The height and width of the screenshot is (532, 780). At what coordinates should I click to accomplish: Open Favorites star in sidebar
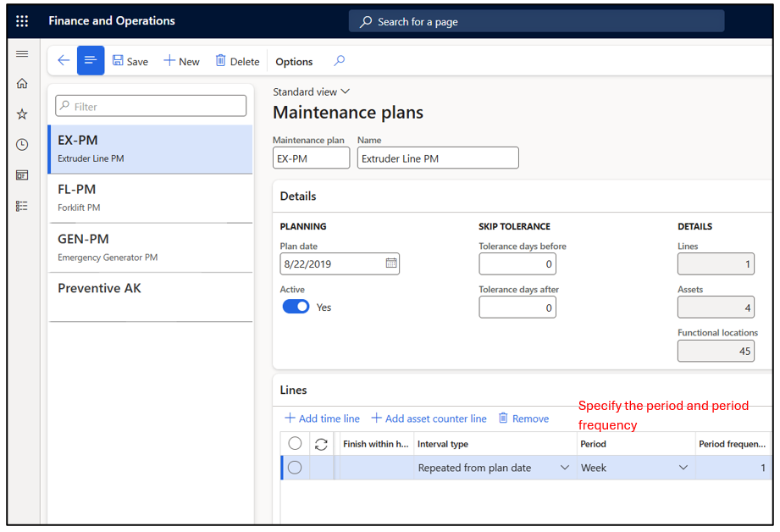[22, 114]
